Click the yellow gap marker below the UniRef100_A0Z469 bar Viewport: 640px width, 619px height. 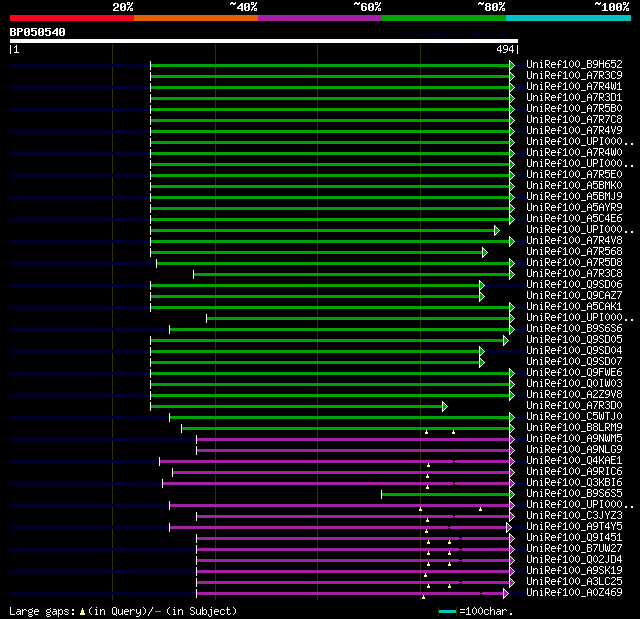coord(423,597)
